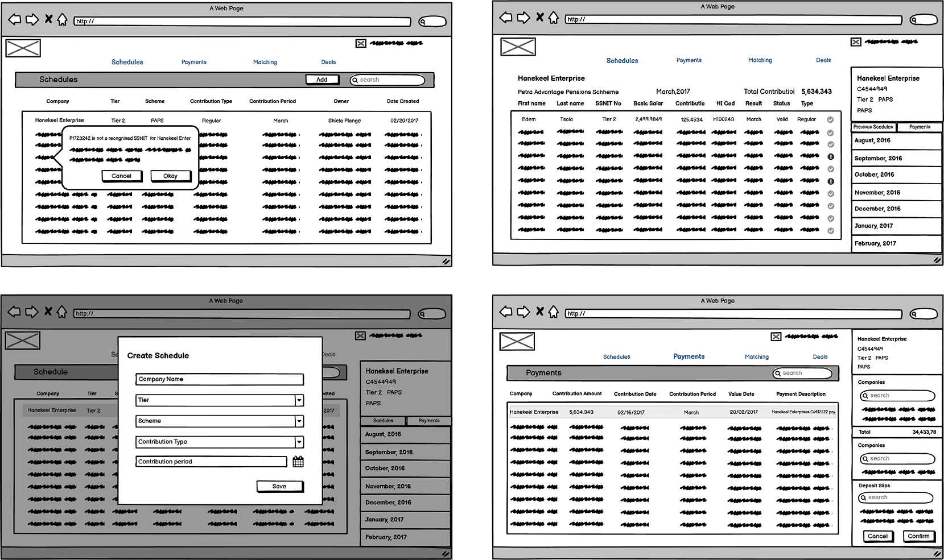Click browser stop X in schedule detail window

point(540,17)
